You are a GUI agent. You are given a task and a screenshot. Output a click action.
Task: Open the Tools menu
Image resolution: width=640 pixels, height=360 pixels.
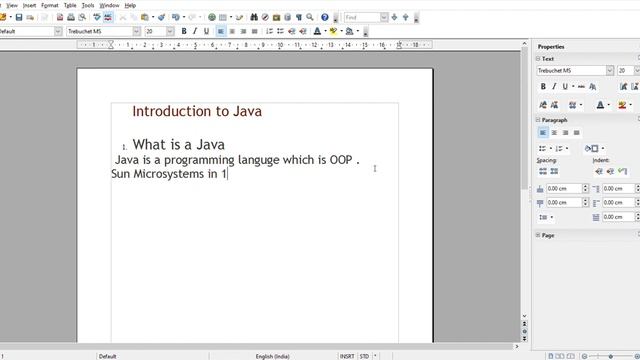[88, 5]
